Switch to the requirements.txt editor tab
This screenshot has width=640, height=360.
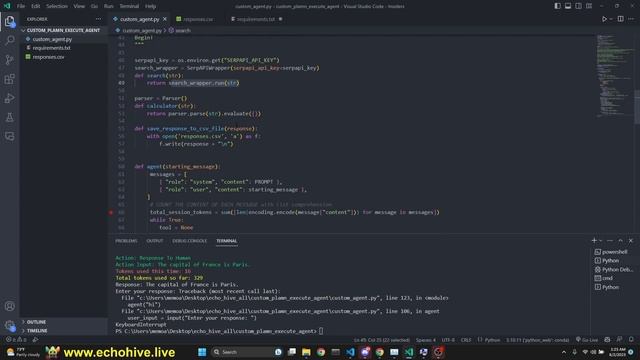click(256, 19)
